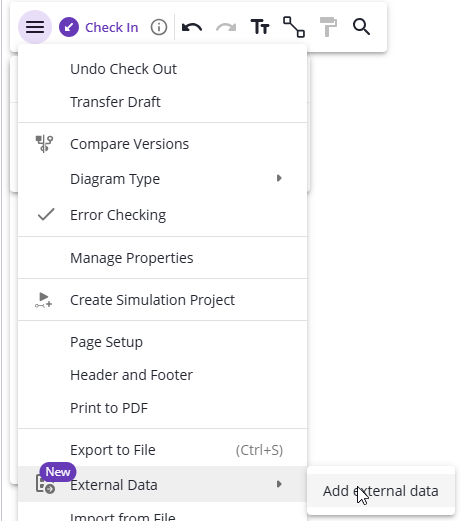Click the format painter roller icon

pos(328,27)
